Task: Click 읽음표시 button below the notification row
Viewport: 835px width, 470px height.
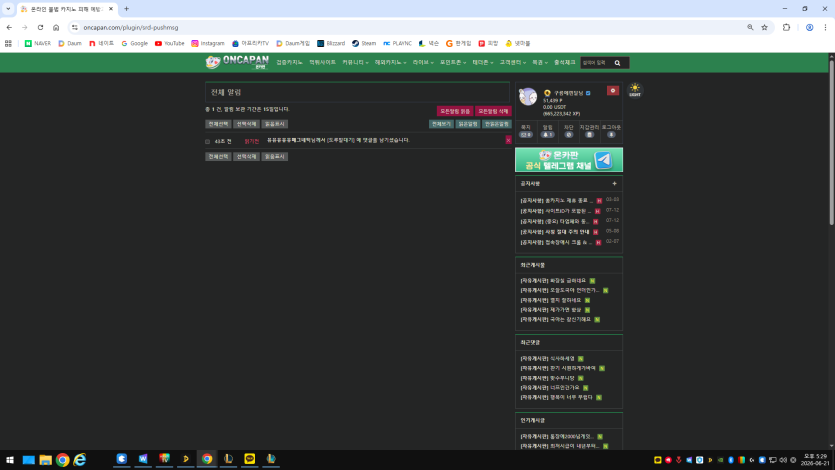Action: coord(275,156)
